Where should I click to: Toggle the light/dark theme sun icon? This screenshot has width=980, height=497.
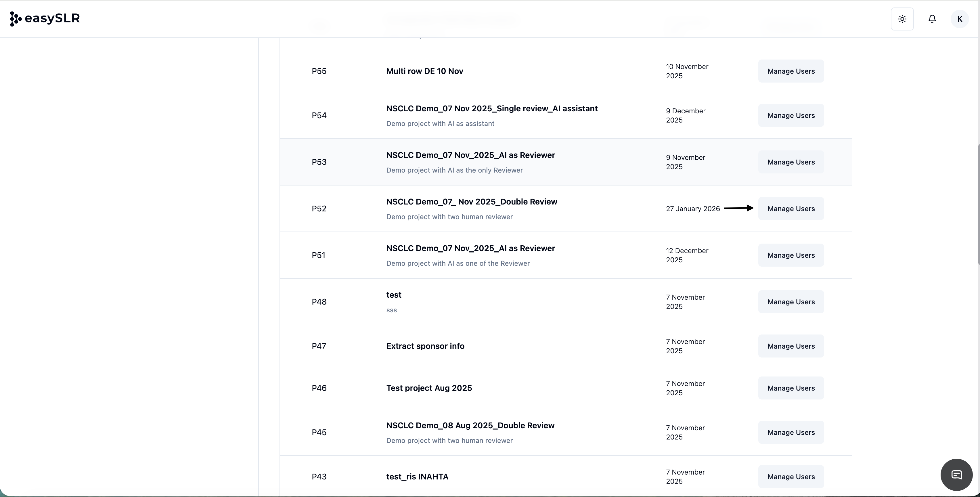(902, 19)
